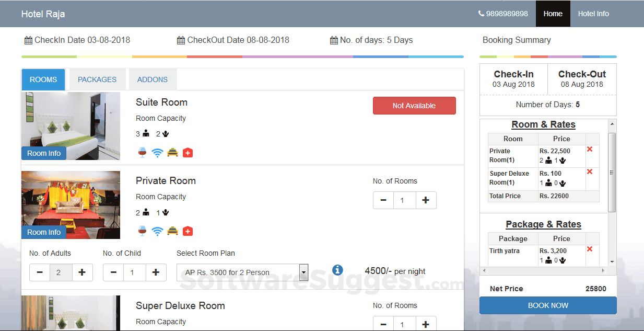Decrease number of children

113,272
